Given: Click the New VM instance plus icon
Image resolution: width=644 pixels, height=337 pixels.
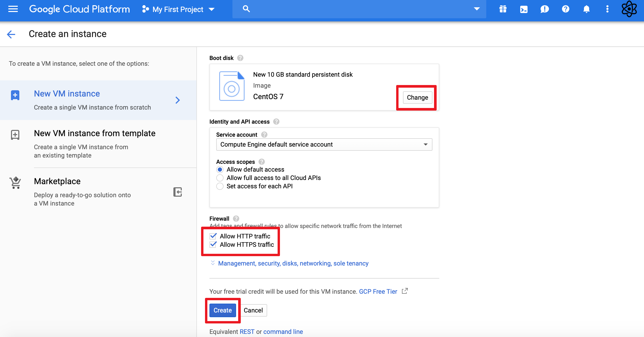Looking at the screenshot, I should (x=15, y=95).
